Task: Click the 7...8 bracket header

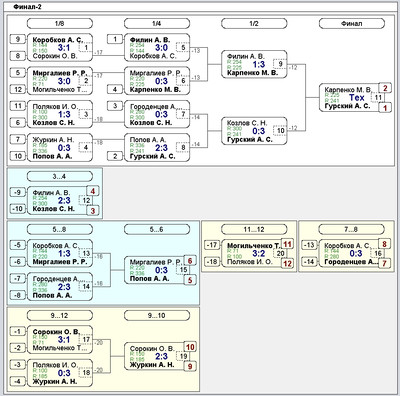Action: click(x=352, y=229)
